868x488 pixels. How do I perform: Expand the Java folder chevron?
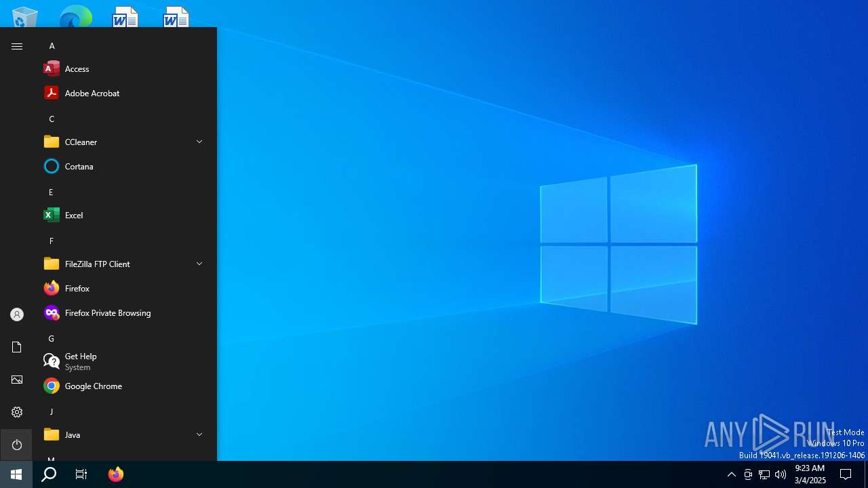coord(199,434)
